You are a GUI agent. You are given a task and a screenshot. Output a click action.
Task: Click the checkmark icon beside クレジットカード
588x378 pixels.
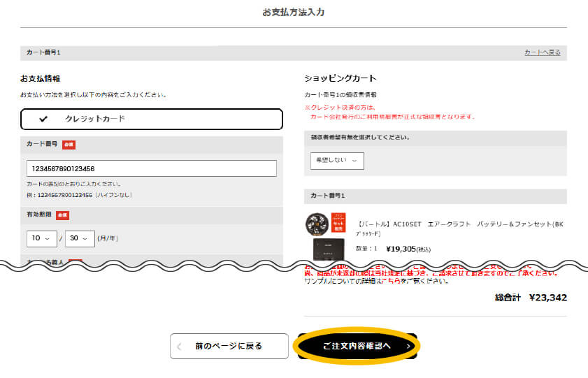43,119
